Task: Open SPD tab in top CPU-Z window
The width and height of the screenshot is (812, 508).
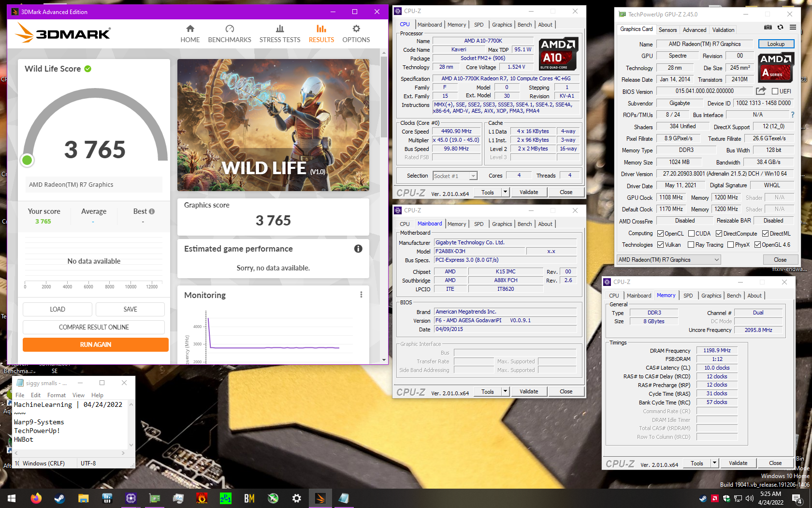Action: tap(478, 25)
